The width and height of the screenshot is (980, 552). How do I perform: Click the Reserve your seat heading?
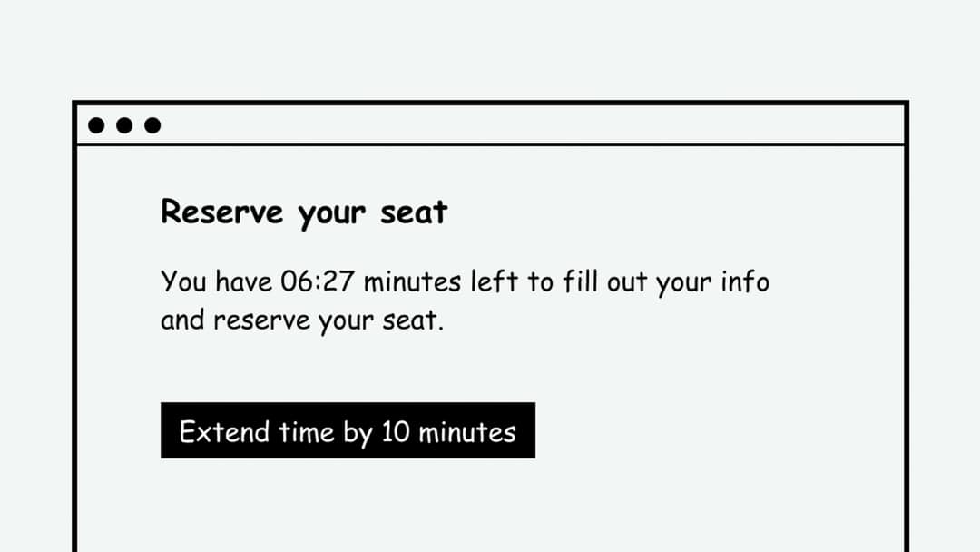point(304,212)
